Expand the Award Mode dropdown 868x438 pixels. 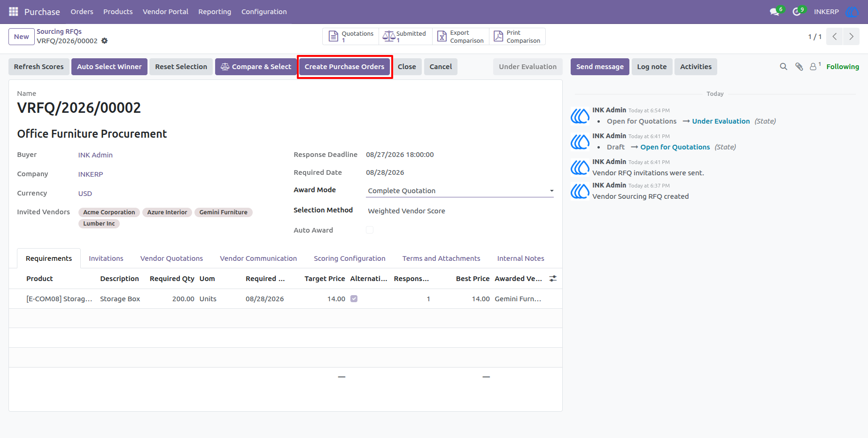460,191
